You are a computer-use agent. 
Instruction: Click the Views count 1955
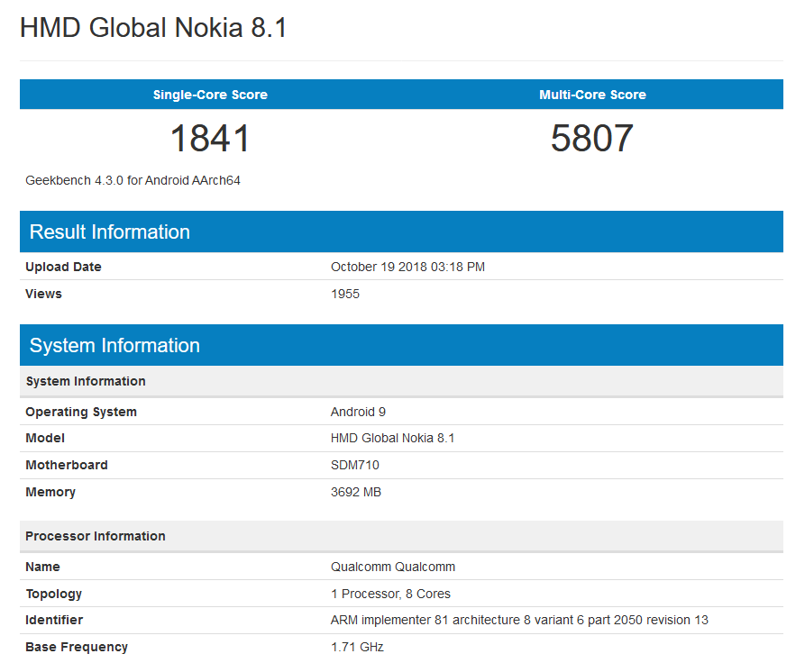click(345, 294)
